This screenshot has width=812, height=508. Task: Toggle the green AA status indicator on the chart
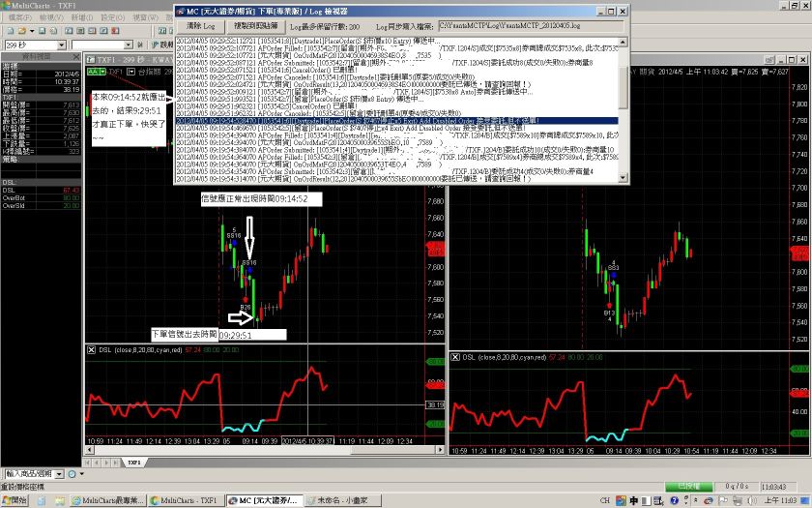pos(95,72)
